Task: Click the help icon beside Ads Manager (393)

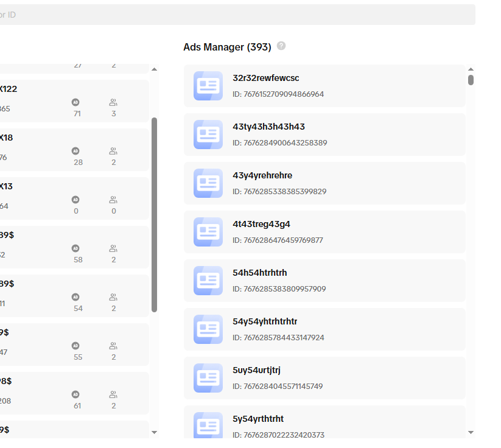Action: click(x=281, y=46)
